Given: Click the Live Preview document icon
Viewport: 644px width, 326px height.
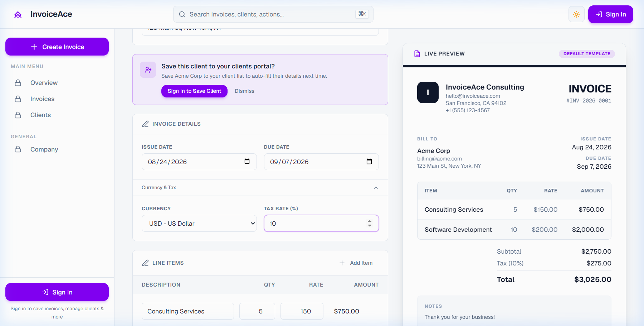Looking at the screenshot, I should pyautogui.click(x=417, y=54).
